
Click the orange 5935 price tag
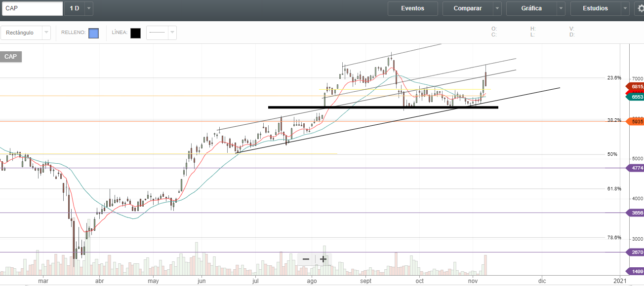[635, 121]
